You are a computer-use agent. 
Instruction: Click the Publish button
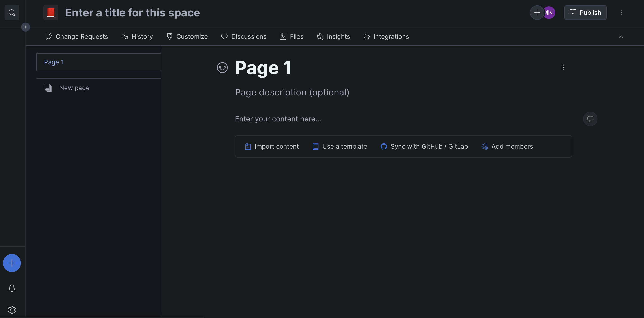(x=585, y=13)
